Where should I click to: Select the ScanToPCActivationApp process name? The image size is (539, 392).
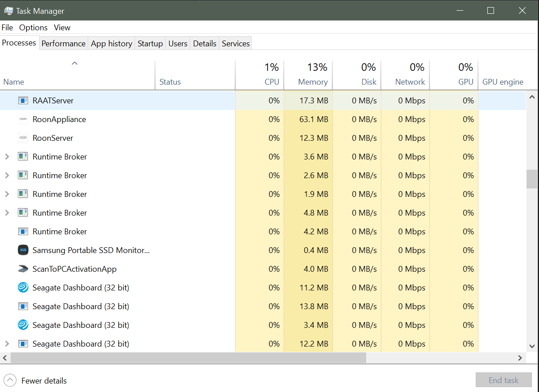pos(74,269)
